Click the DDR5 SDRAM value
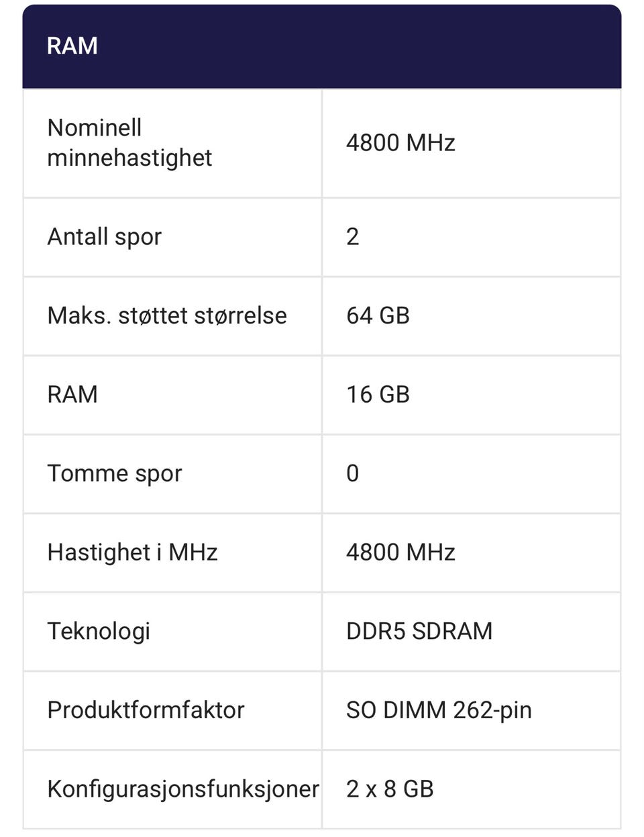 419,632
